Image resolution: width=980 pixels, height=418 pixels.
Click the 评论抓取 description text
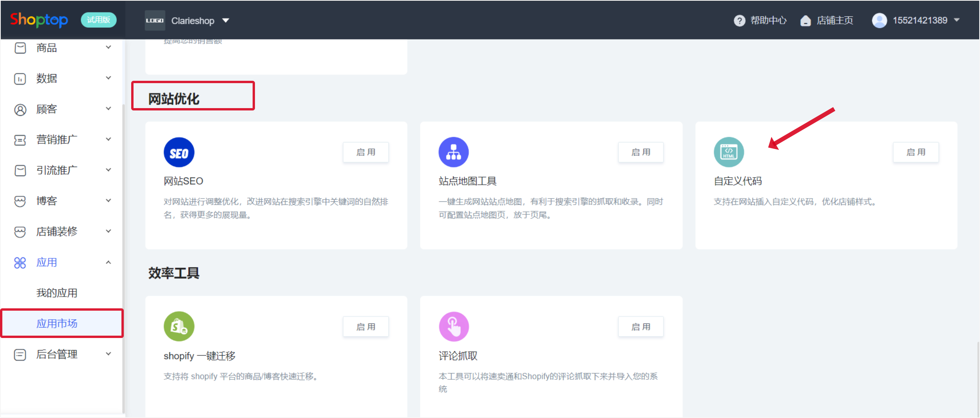coord(548,382)
